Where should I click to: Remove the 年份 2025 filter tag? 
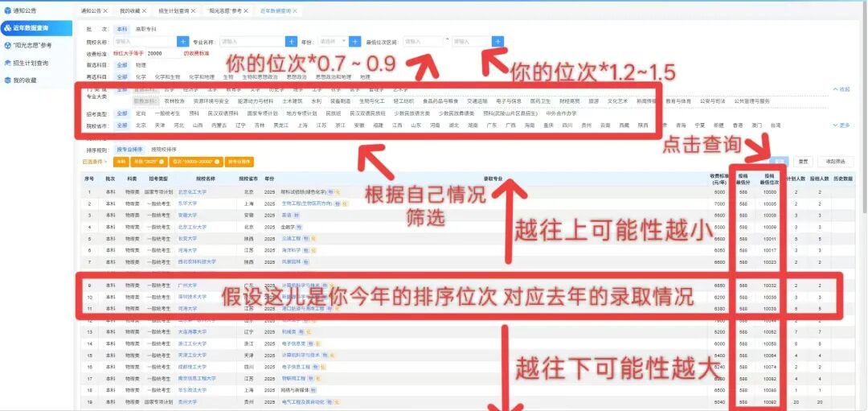tap(161, 162)
